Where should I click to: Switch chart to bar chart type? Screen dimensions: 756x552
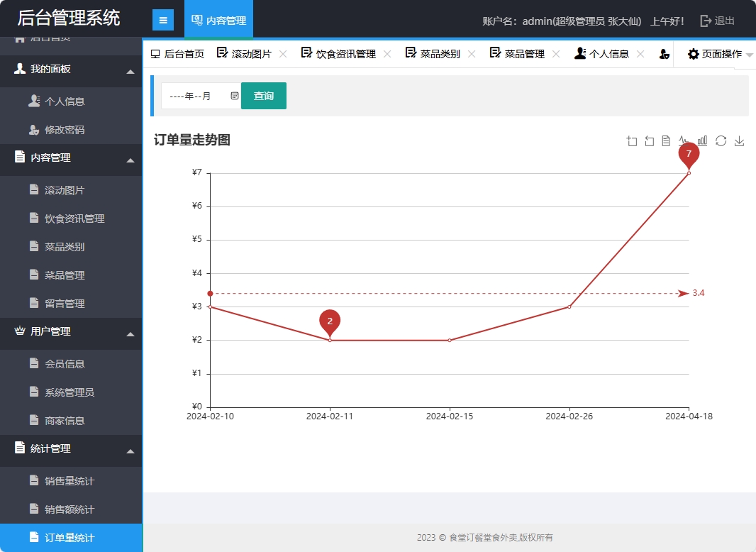(702, 141)
